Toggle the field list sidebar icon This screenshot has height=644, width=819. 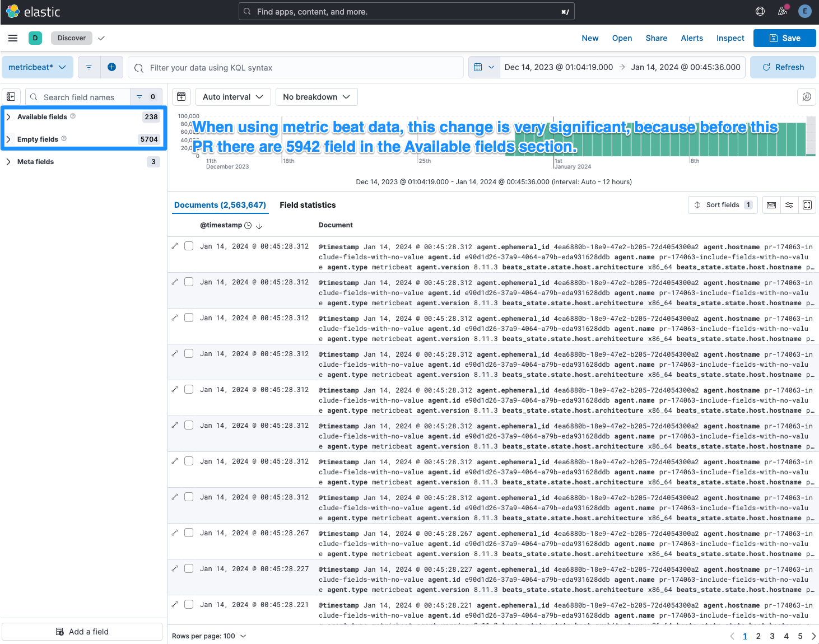pyautogui.click(x=11, y=97)
